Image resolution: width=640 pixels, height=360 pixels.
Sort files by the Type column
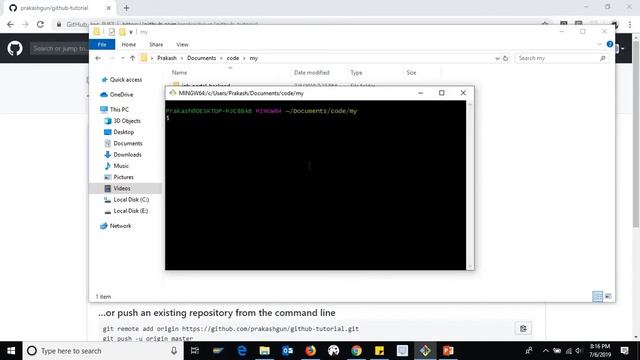(356, 73)
